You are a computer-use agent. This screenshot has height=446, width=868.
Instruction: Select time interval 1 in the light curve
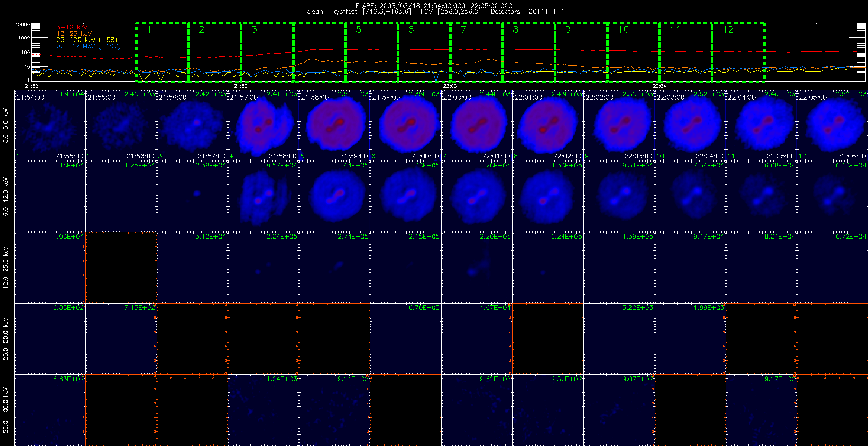pyautogui.click(x=162, y=52)
